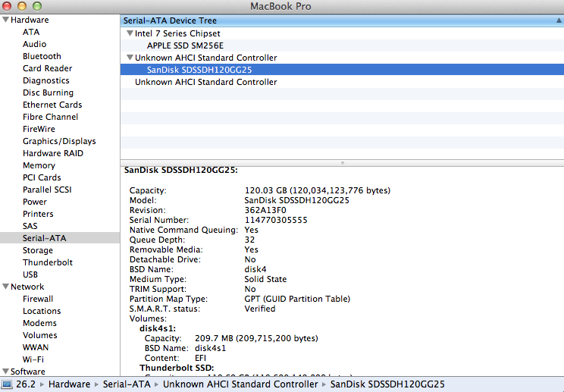Click the BSD Name value disk4
Screen dimensions: 564x392
click(x=255, y=269)
